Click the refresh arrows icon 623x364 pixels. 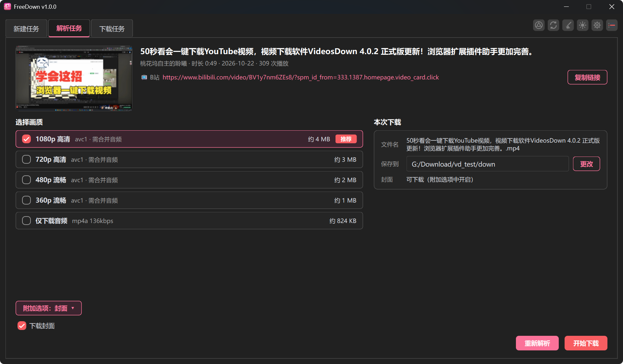point(553,25)
